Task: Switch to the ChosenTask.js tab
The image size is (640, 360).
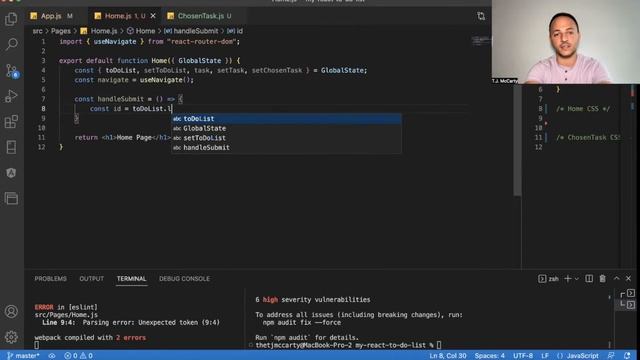Action: tap(200, 16)
